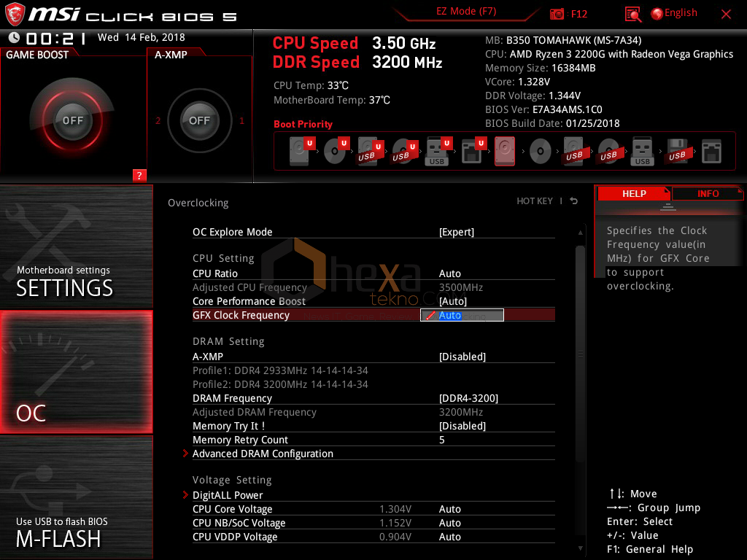747x560 pixels.
Task: Set CPU NB/SoC Voltage Auto value
Action: point(449,523)
